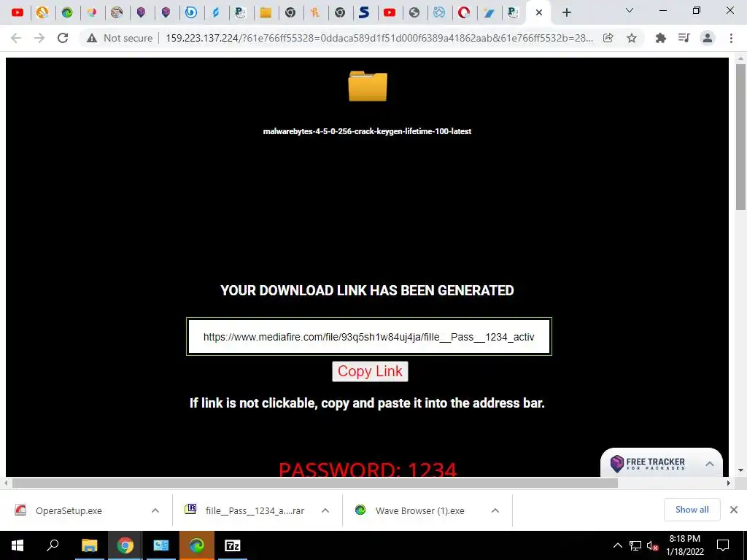This screenshot has width=747, height=560.
Task: Share this page via share icon
Action: click(608, 38)
